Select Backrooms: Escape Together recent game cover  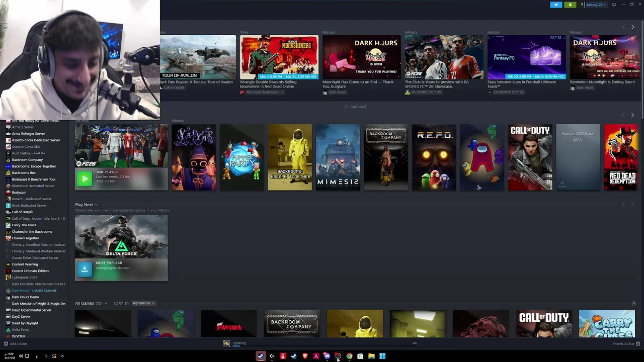click(290, 157)
